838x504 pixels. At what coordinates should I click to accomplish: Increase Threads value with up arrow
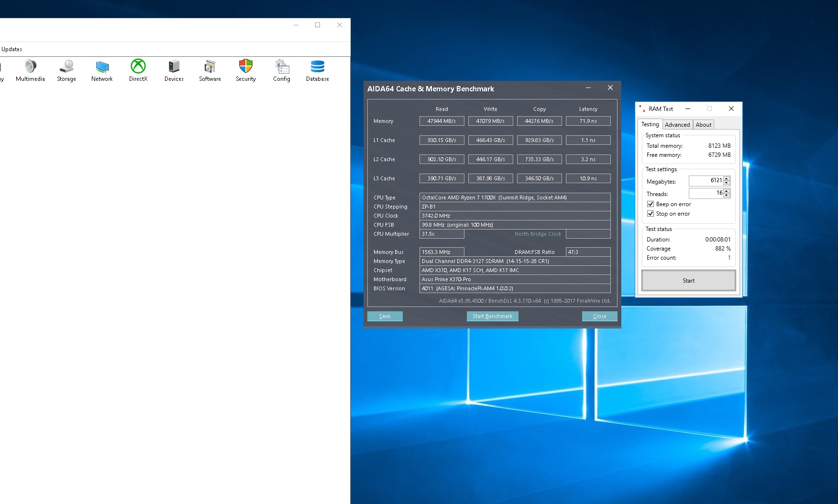[x=727, y=191]
